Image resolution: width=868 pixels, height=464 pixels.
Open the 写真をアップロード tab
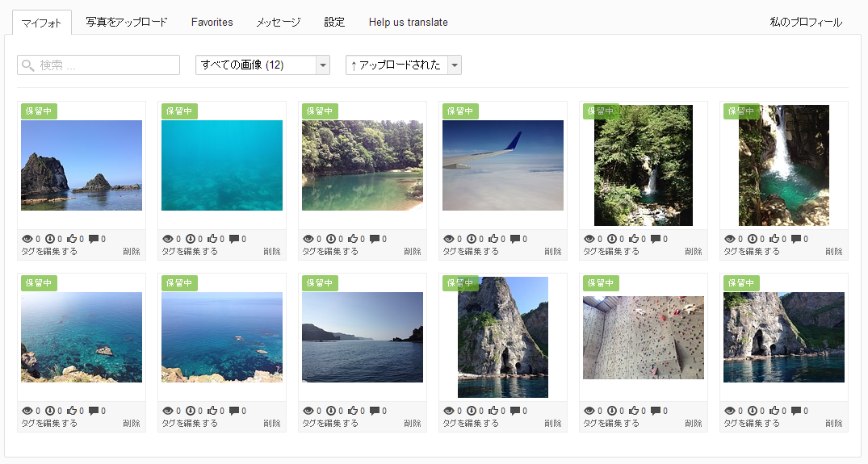point(126,22)
